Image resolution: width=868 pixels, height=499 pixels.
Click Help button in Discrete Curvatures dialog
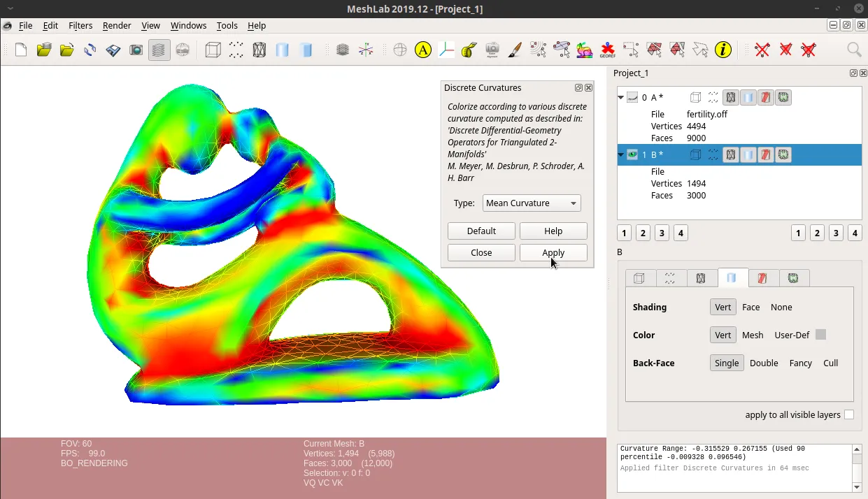[x=553, y=231]
